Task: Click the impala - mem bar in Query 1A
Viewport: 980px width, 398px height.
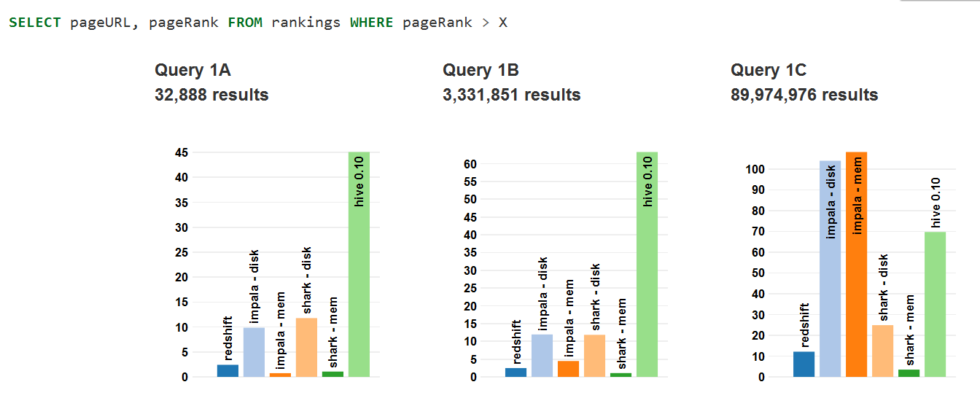Action: click(280, 375)
